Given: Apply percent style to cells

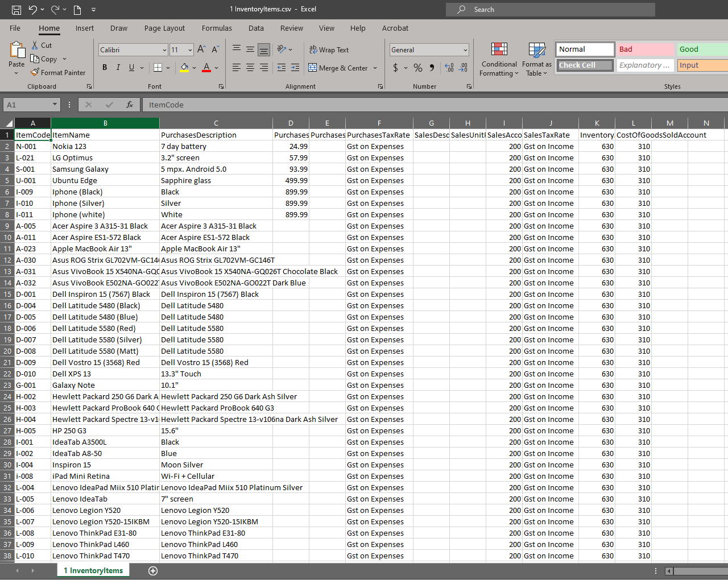Looking at the screenshot, I should pyautogui.click(x=418, y=68).
